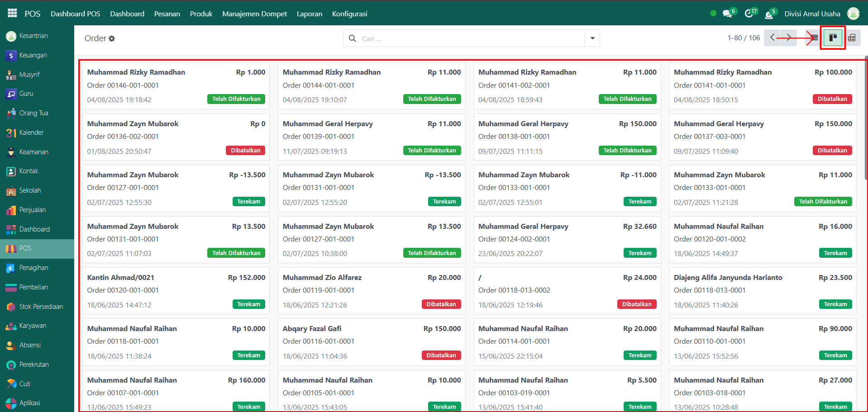Image resolution: width=868 pixels, height=412 pixels.
Task: Switch to list view
Action: [x=814, y=38]
